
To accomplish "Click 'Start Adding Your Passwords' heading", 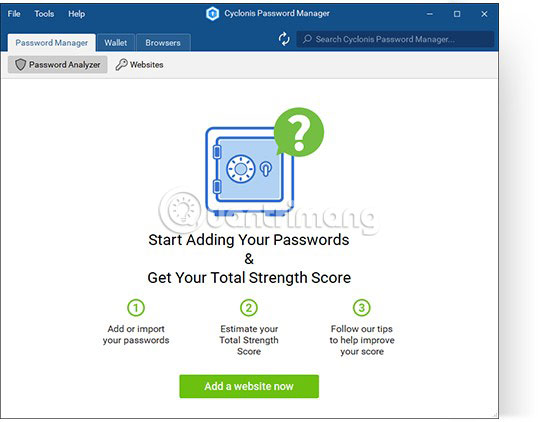I will (x=249, y=240).
